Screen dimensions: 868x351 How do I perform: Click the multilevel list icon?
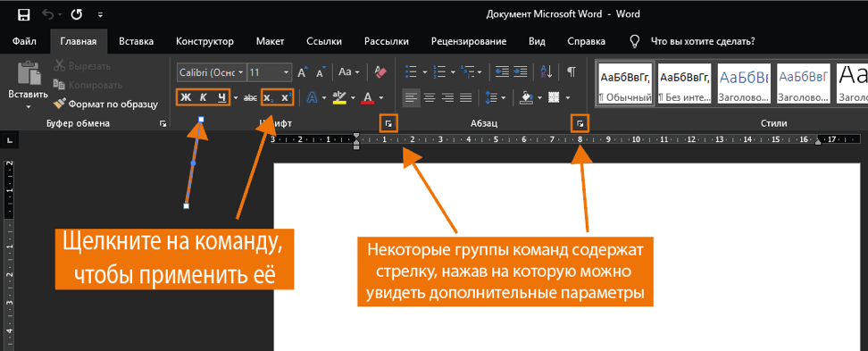coord(468,72)
